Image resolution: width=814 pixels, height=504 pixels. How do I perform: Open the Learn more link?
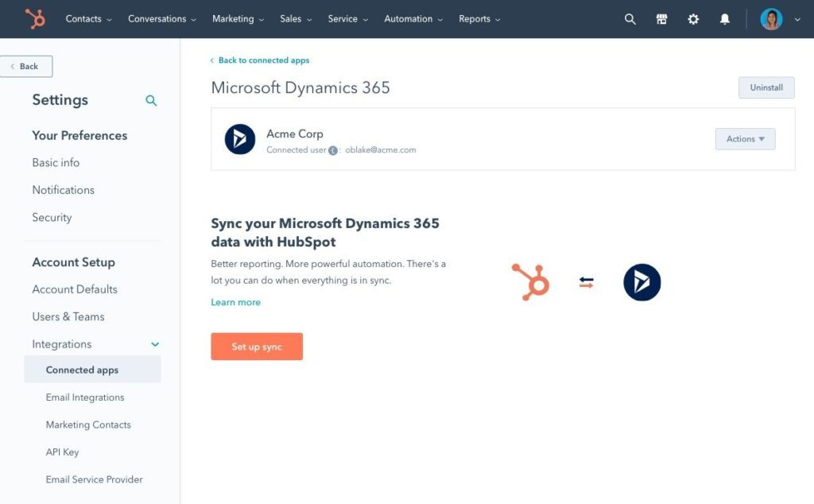(235, 302)
